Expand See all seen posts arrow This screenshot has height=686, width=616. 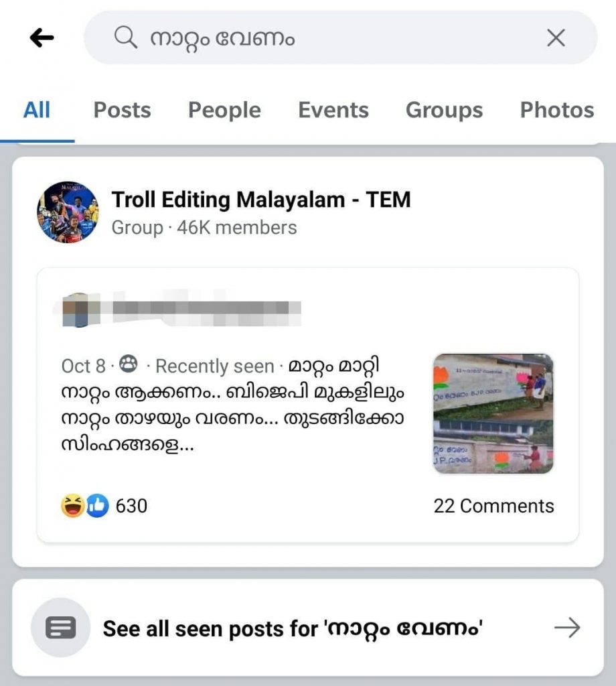click(567, 628)
